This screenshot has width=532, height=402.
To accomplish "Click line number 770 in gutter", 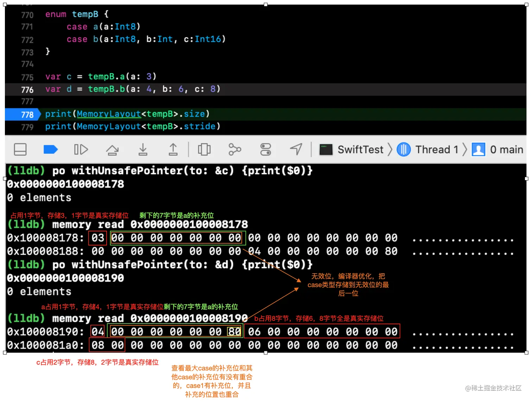I will pyautogui.click(x=27, y=15).
